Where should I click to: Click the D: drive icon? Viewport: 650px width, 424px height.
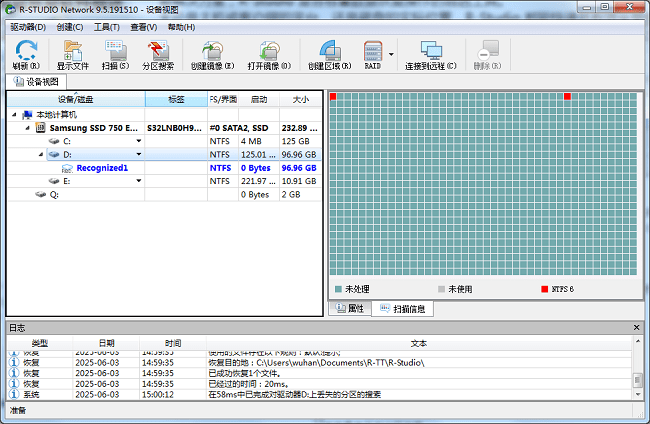(54, 155)
